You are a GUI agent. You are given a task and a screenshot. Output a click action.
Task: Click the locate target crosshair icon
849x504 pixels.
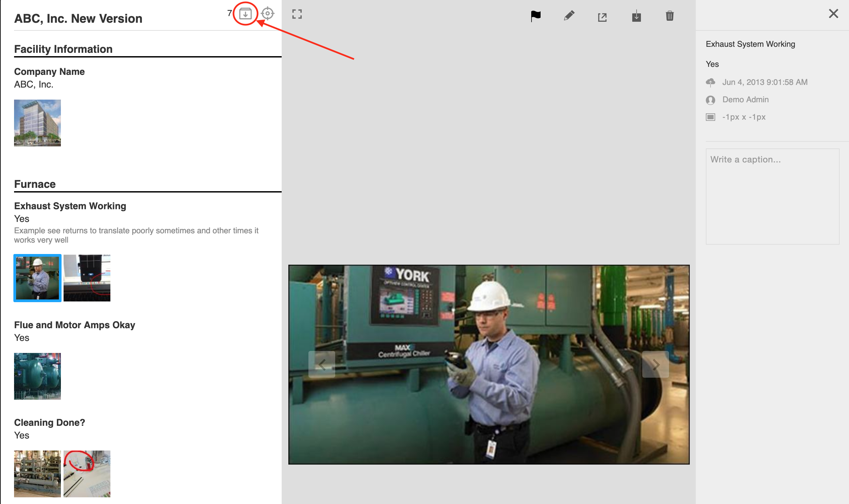coord(268,14)
